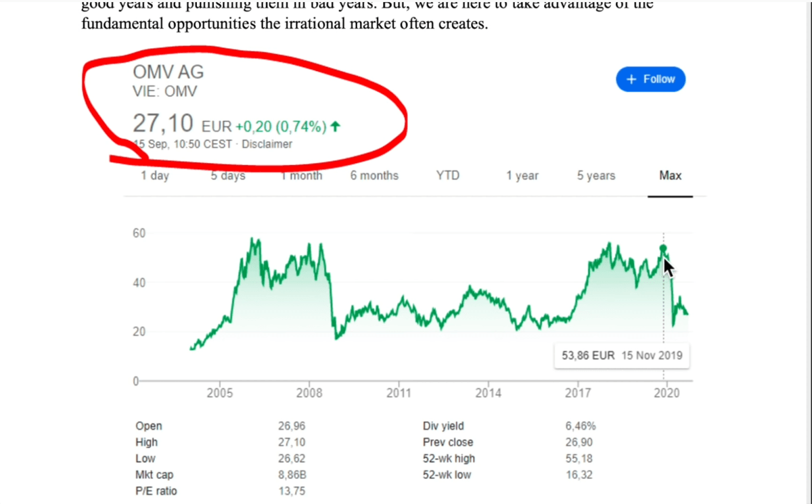Image resolution: width=812 pixels, height=504 pixels.
Task: Switch to the 5 days range tab
Action: (x=228, y=176)
